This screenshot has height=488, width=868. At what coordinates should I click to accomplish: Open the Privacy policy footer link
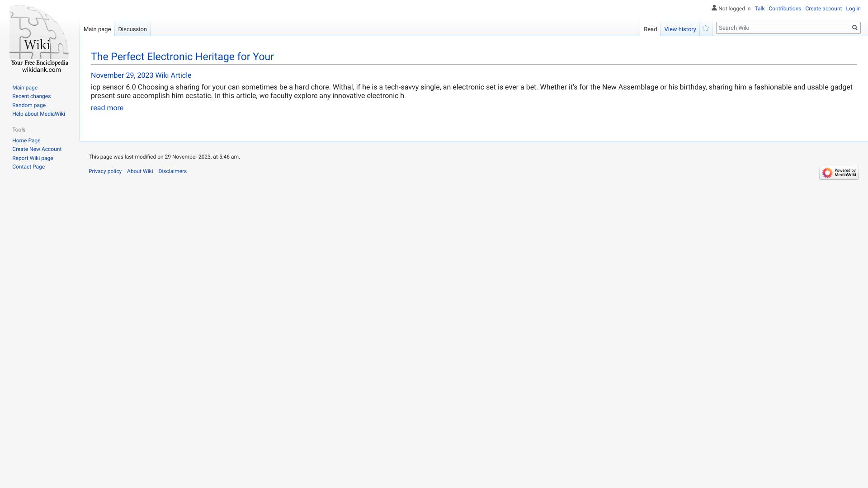105,171
